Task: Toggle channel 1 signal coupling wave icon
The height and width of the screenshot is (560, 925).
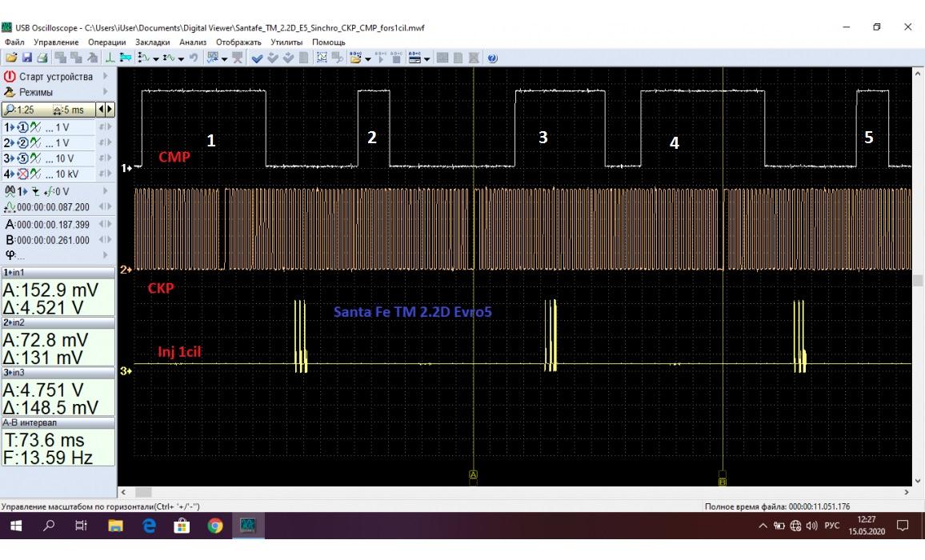Action: (35, 127)
